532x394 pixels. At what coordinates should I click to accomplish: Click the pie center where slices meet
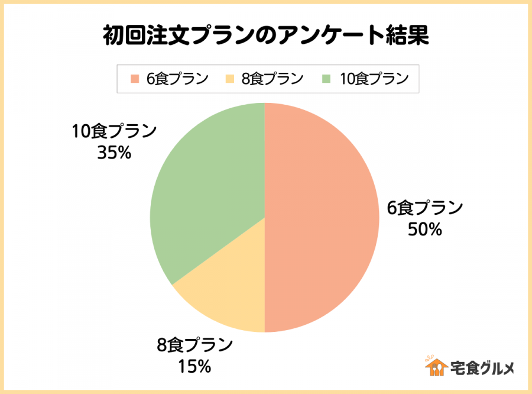(x=264, y=218)
